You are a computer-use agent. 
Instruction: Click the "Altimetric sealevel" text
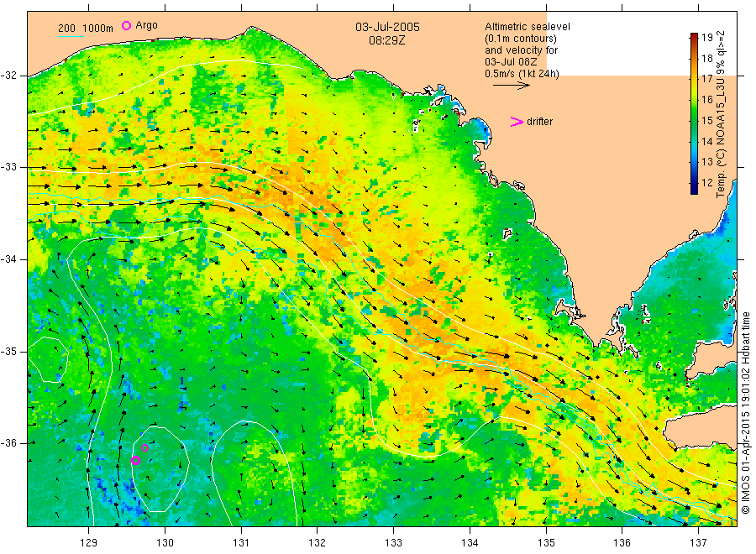(x=528, y=27)
